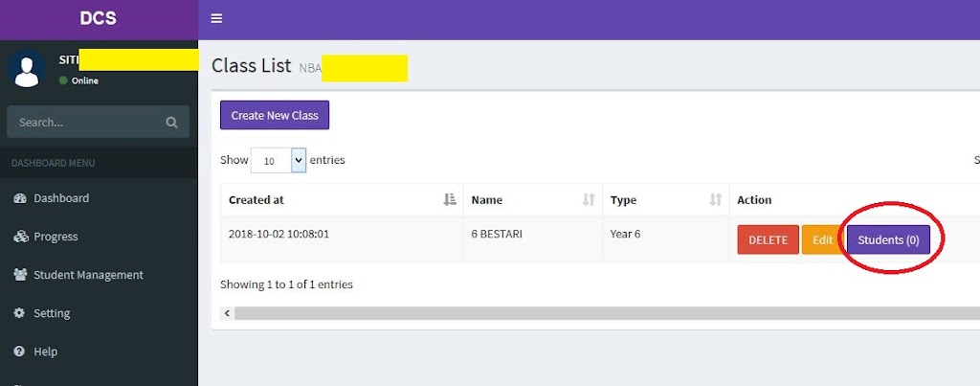Click the Dashboard gauge icon

pyautogui.click(x=19, y=198)
